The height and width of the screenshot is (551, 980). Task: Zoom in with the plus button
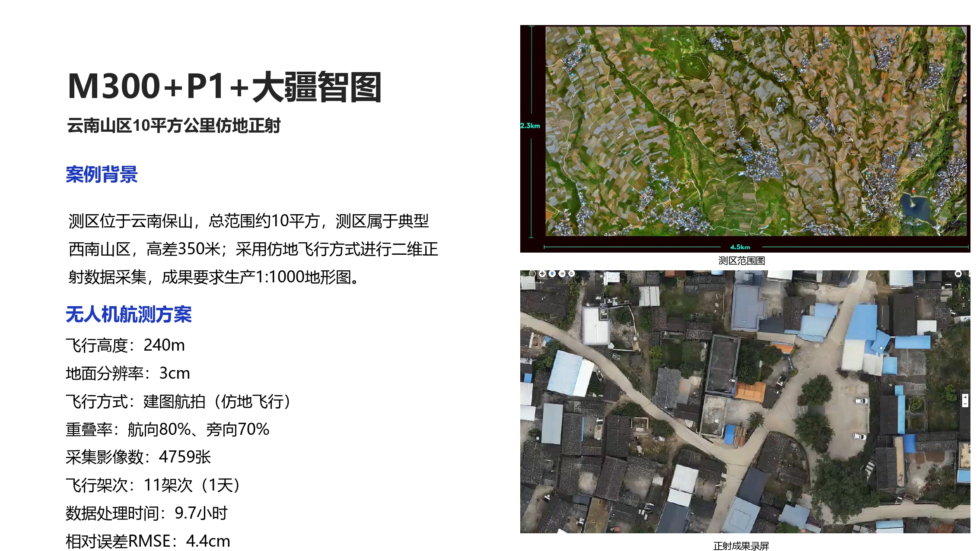point(965,397)
